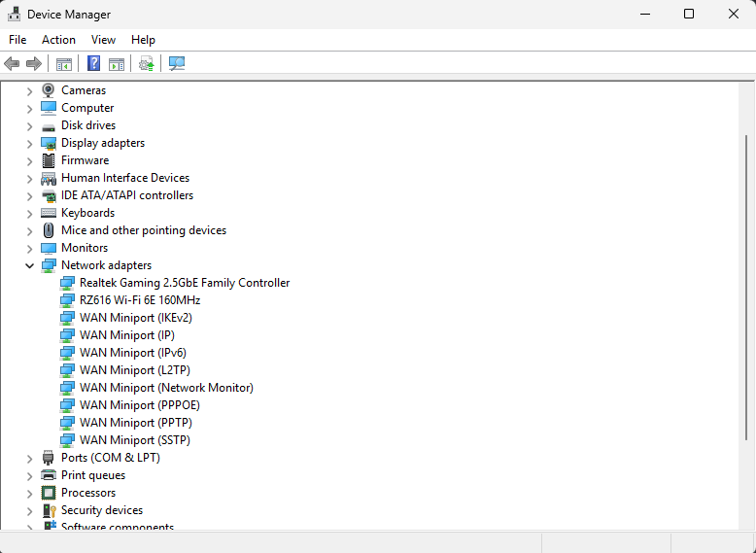
Task: Click the vertical scrollbar thumb
Action: coord(746,288)
